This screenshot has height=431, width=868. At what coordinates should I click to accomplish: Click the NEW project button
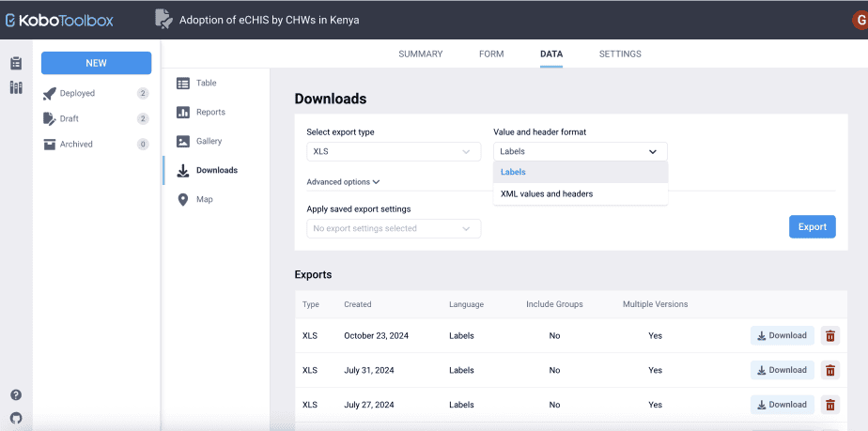[x=96, y=63]
